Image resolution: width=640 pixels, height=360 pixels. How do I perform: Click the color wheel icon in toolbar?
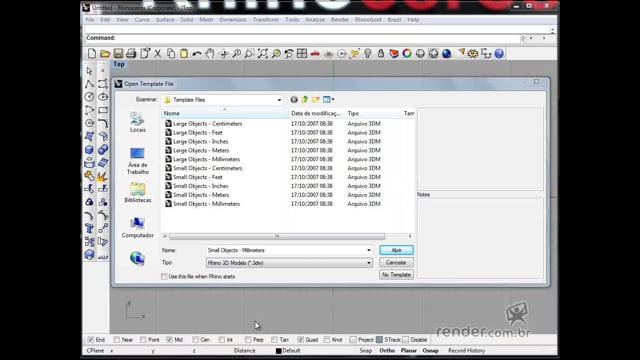click(x=407, y=53)
